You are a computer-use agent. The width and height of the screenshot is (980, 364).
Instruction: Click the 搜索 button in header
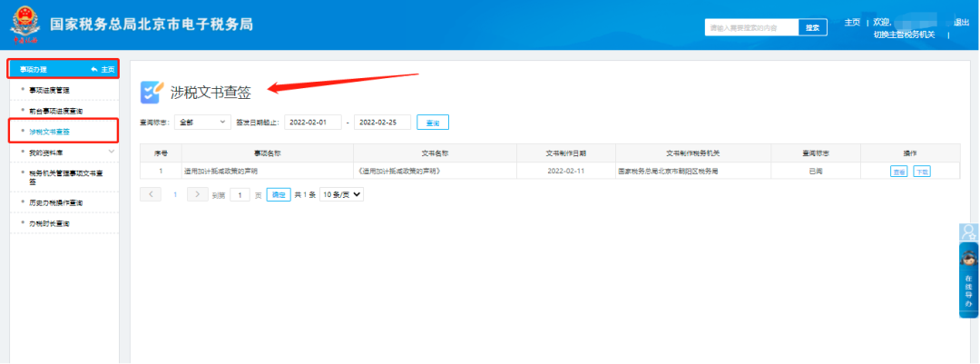[x=812, y=27]
